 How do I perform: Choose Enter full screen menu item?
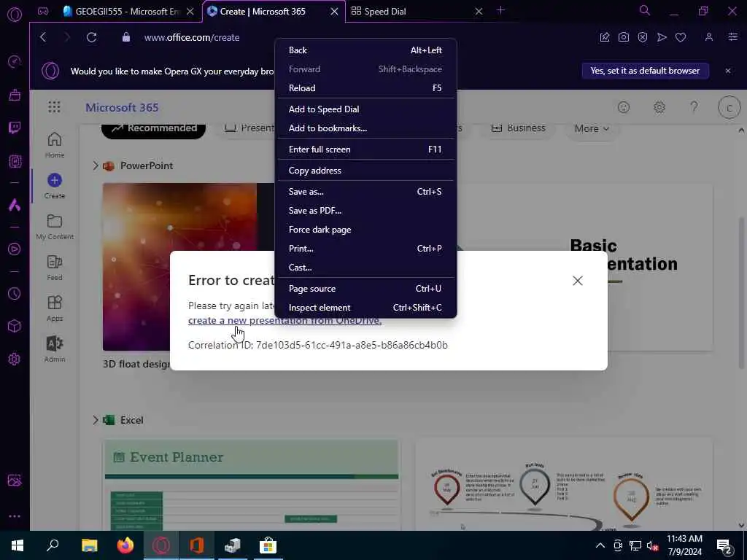click(x=365, y=149)
